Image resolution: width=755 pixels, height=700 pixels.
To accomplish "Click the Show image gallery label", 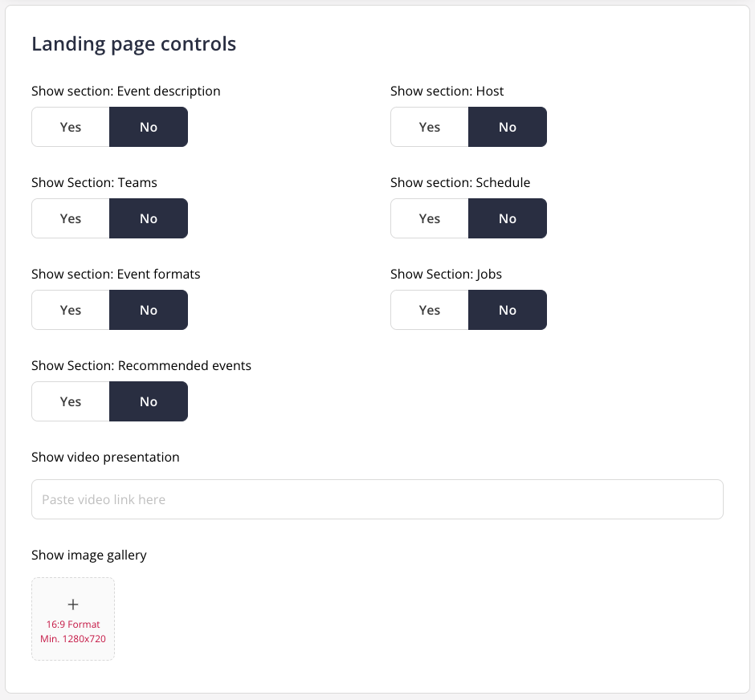I will tap(89, 556).
